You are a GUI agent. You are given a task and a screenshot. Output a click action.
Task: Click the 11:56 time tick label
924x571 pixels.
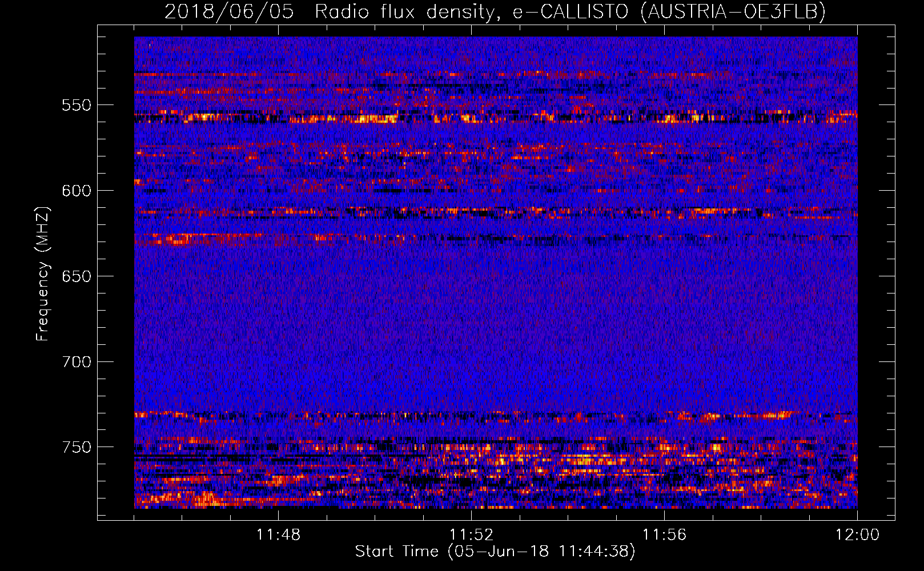(x=664, y=535)
